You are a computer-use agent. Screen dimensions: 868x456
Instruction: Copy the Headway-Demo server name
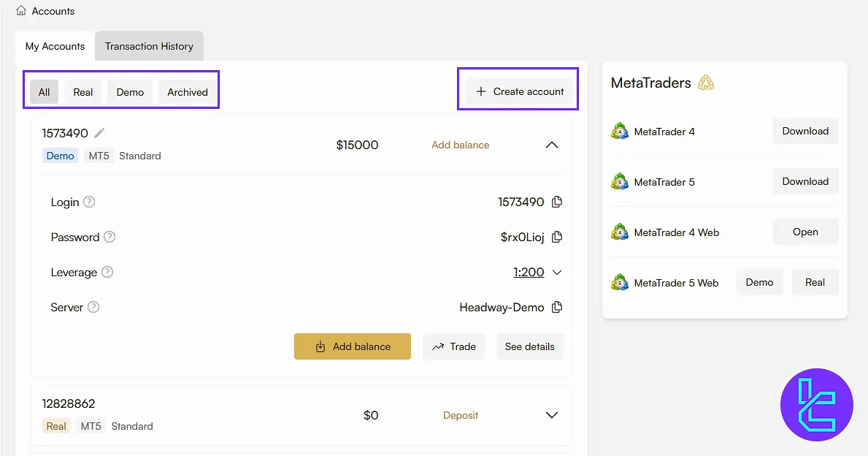[557, 307]
